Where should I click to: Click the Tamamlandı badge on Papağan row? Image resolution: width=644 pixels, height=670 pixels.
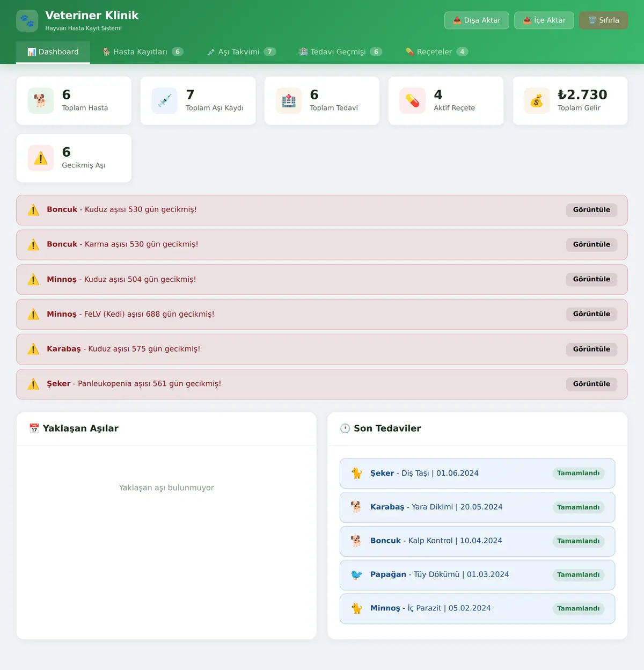[578, 575]
